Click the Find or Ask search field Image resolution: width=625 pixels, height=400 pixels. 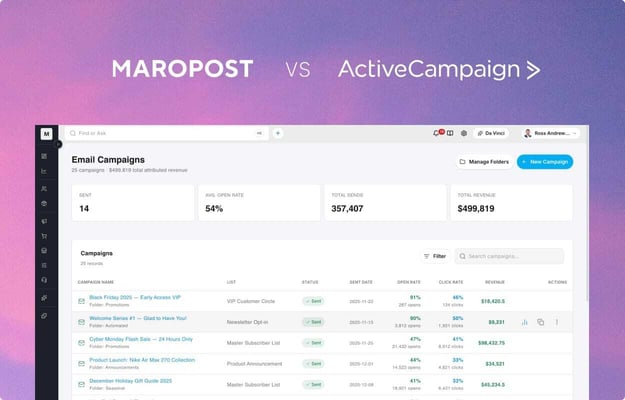[167, 133]
